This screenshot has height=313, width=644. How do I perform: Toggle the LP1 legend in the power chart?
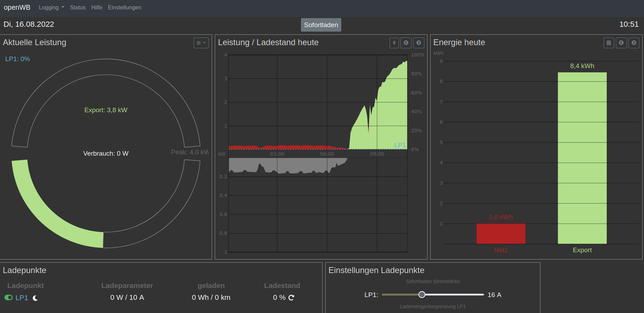(x=400, y=145)
